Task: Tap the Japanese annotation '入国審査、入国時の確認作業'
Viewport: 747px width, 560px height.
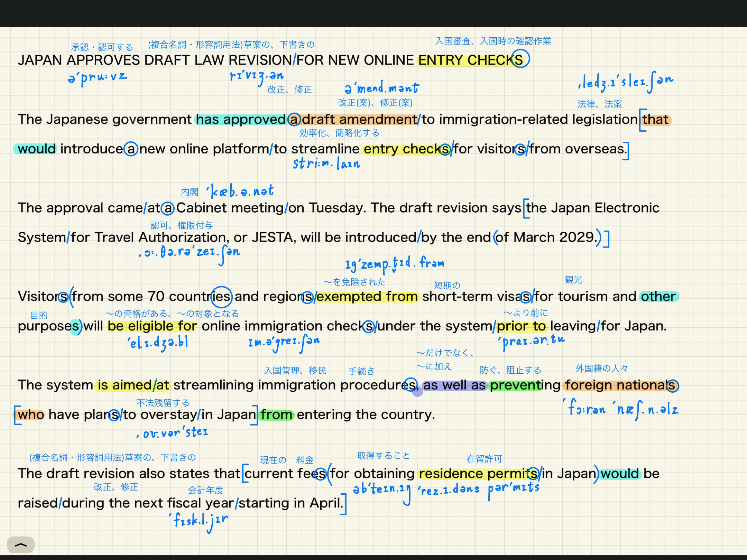Action: coord(493,41)
